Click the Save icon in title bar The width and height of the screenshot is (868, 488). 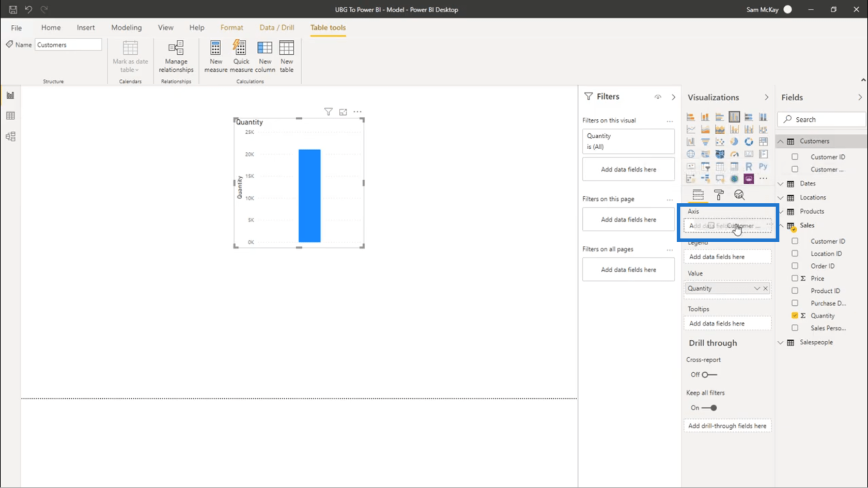tap(13, 9)
